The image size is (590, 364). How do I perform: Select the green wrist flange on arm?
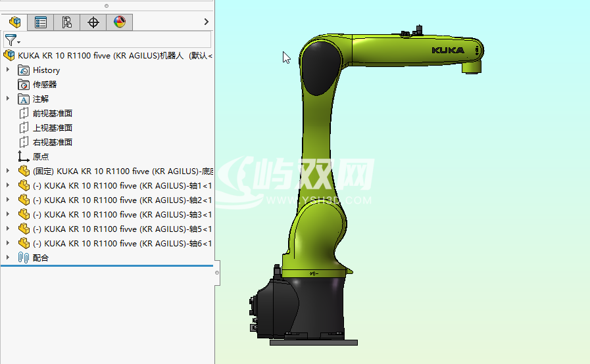pyautogui.click(x=472, y=67)
